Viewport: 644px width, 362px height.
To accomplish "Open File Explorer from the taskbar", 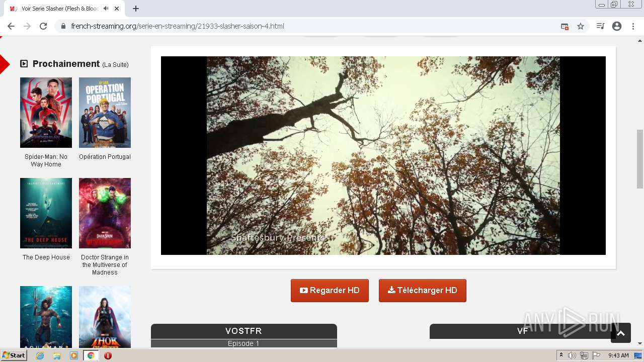I will 57,355.
